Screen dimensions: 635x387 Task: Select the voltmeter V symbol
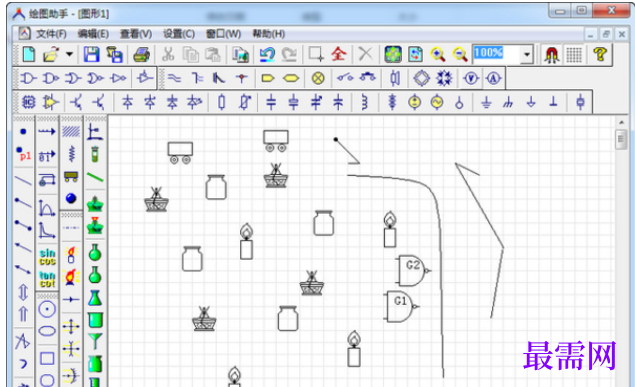(x=471, y=78)
